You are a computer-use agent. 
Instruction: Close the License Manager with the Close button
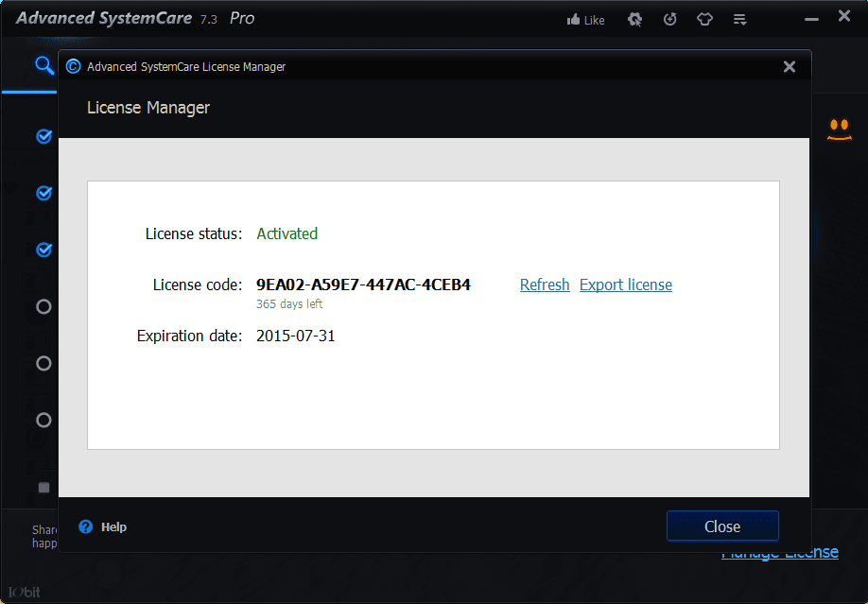tap(721, 526)
